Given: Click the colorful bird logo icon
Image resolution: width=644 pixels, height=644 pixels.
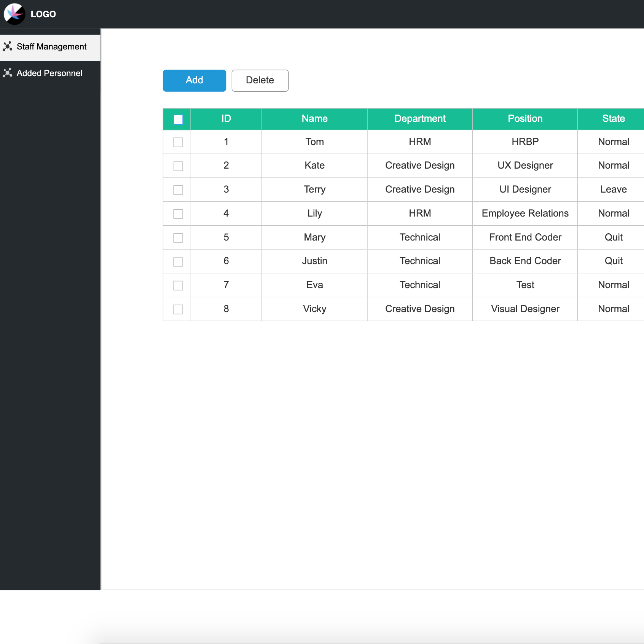Looking at the screenshot, I should [14, 14].
